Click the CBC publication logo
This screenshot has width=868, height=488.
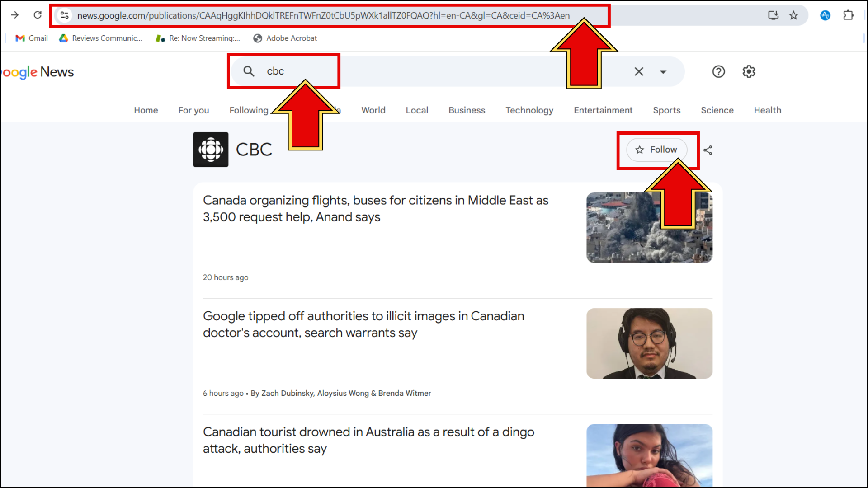coord(211,150)
